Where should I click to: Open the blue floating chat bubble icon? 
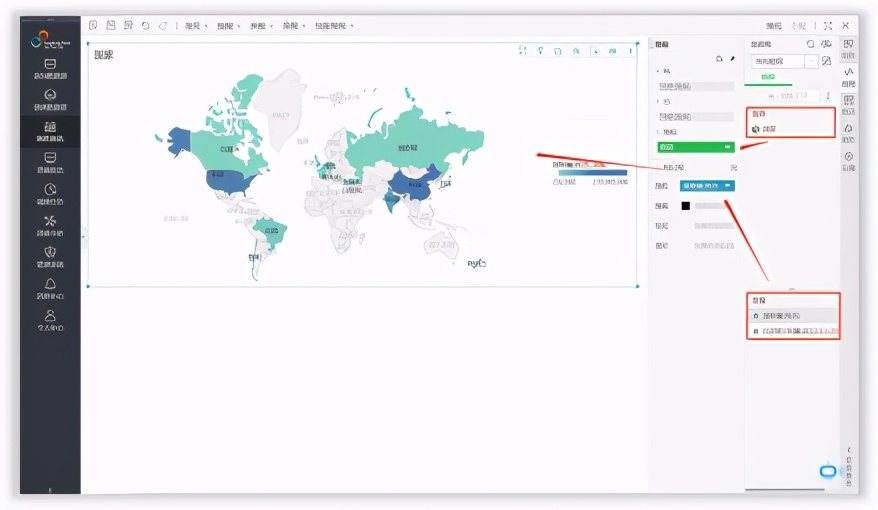(x=828, y=471)
